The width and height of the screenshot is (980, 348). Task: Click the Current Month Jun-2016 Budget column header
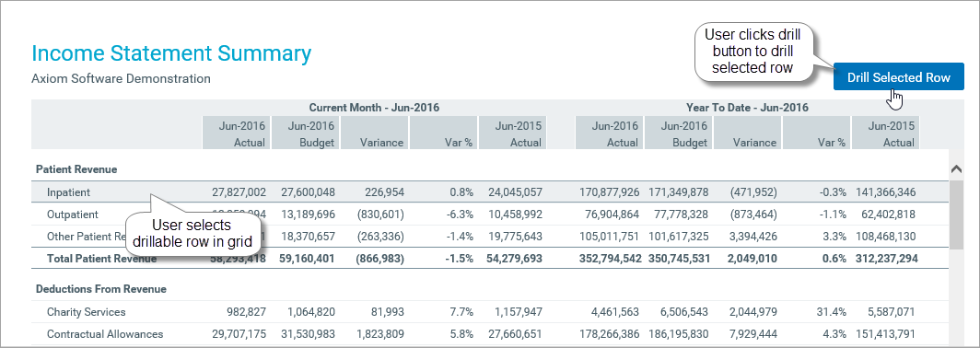point(305,133)
